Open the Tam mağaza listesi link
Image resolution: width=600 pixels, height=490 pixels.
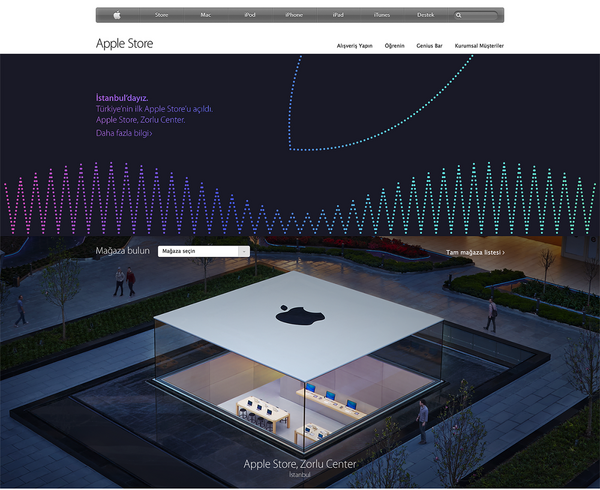[475, 252]
